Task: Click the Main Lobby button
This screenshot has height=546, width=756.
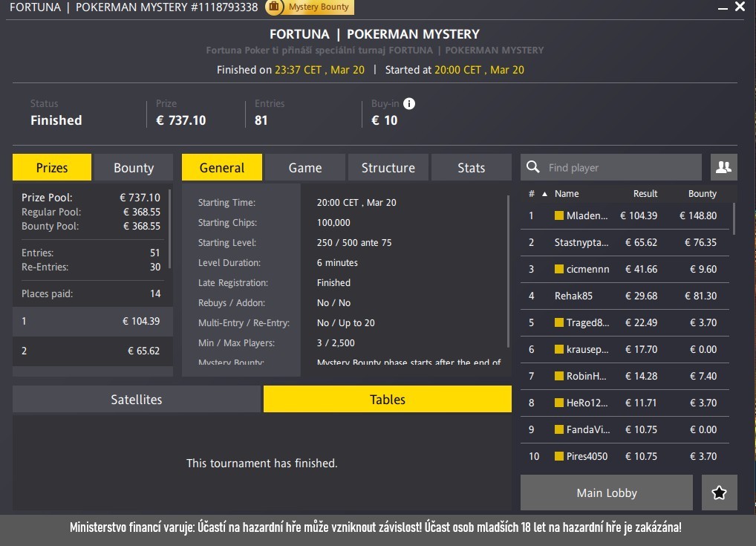Action: tap(607, 493)
